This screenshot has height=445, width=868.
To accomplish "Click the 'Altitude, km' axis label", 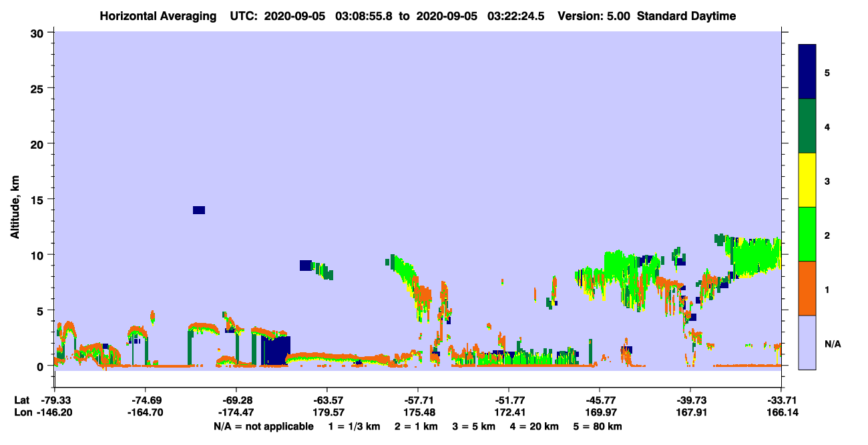I will click(x=15, y=208).
